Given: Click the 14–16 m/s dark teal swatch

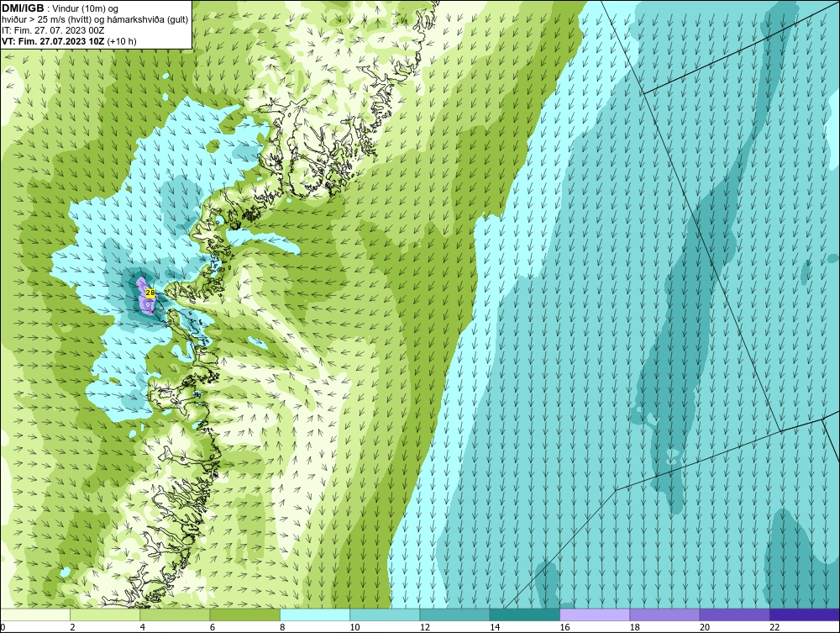Looking at the screenshot, I should tap(525, 615).
